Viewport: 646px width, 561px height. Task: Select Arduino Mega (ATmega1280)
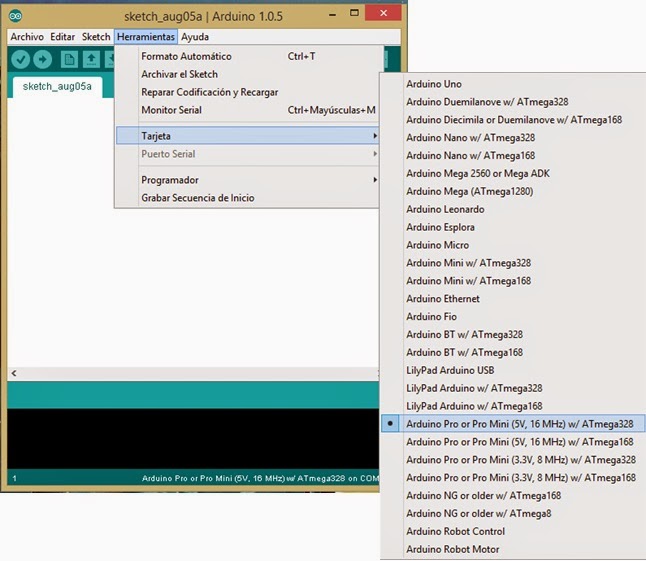pos(513,192)
